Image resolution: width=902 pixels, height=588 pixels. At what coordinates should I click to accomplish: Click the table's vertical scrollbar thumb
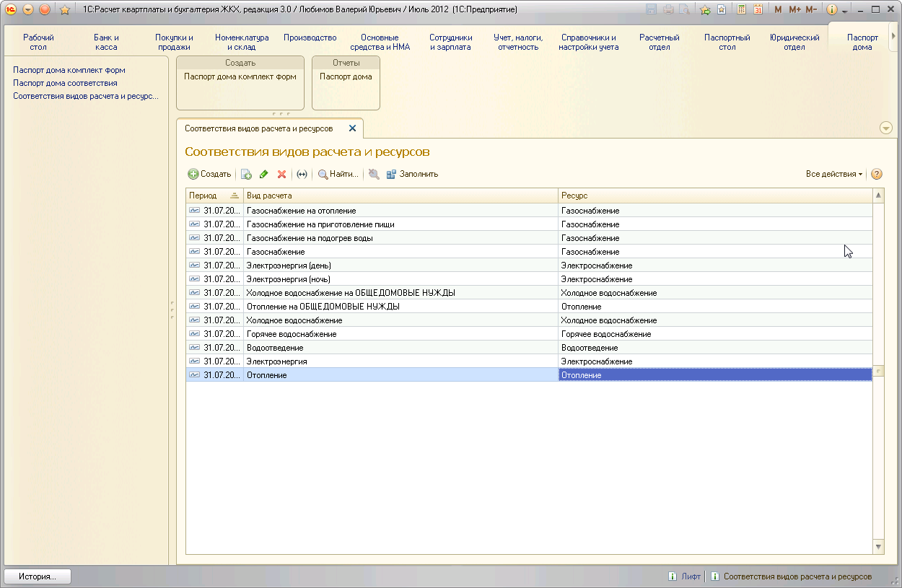[878, 372]
